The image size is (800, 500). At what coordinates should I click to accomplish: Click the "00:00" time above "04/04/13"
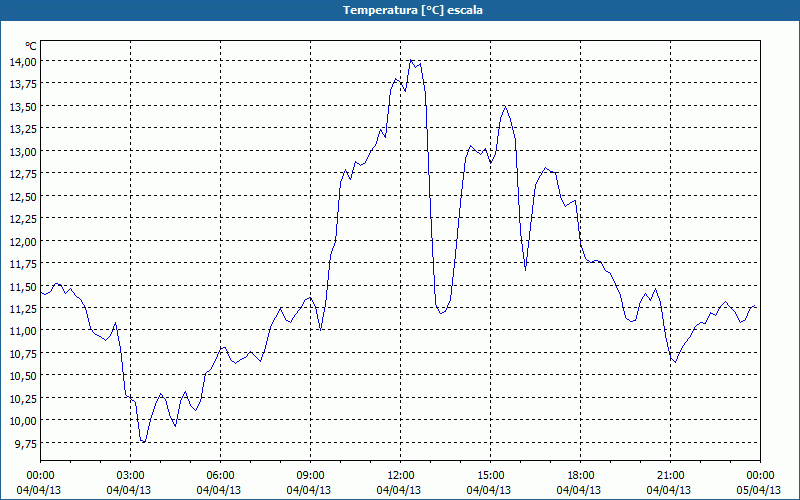point(40,476)
